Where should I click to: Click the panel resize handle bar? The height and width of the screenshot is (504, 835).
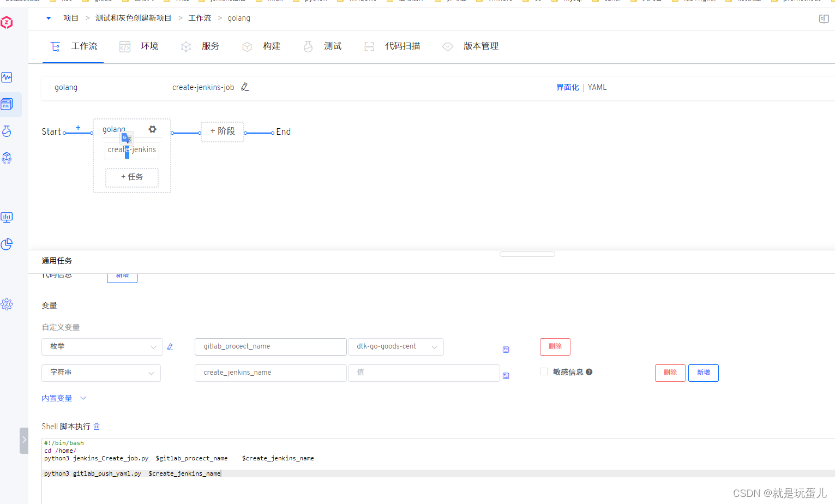[x=527, y=254]
